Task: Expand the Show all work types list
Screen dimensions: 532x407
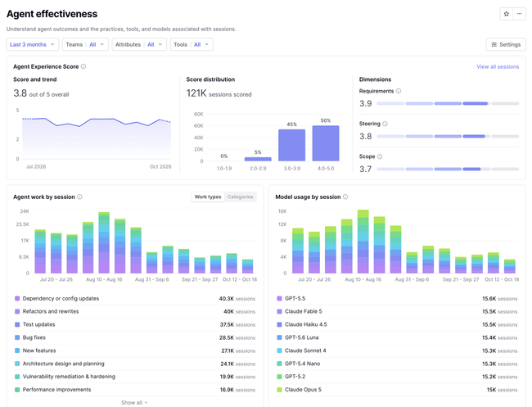Action: (x=134, y=403)
